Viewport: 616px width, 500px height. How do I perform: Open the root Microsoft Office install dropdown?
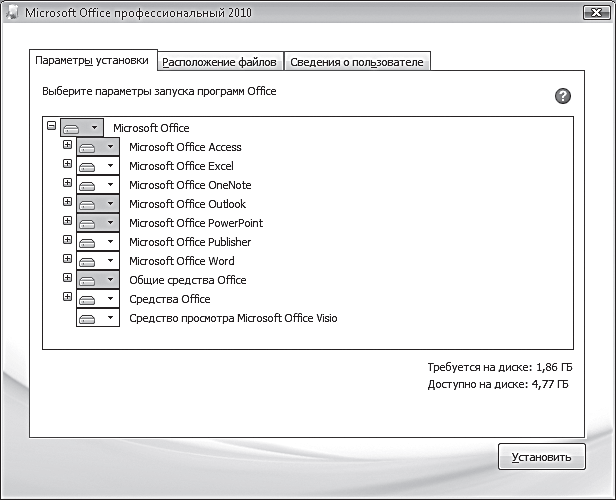[82, 128]
